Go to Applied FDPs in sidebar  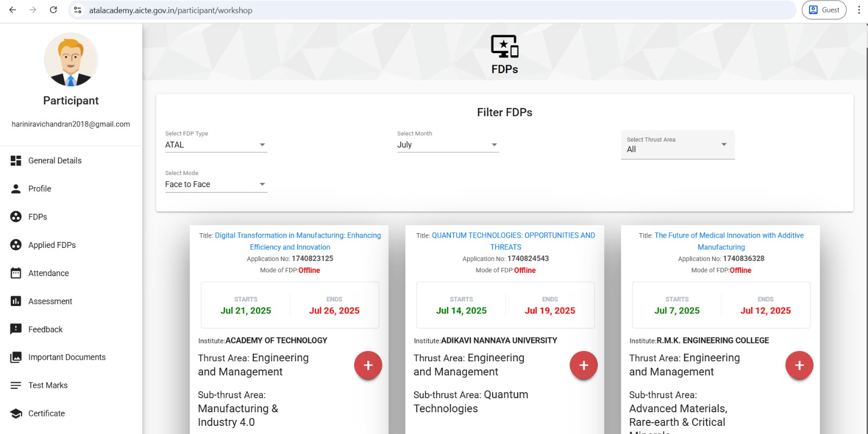[52, 245]
